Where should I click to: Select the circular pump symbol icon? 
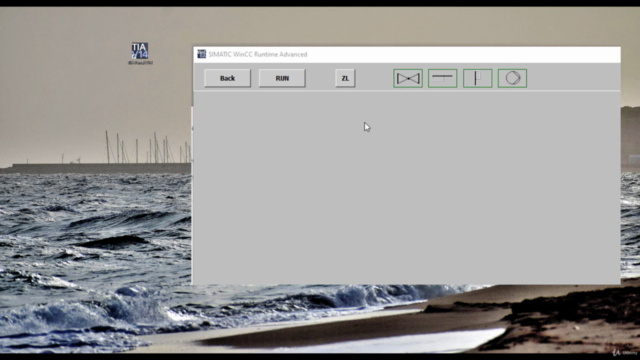click(x=512, y=78)
